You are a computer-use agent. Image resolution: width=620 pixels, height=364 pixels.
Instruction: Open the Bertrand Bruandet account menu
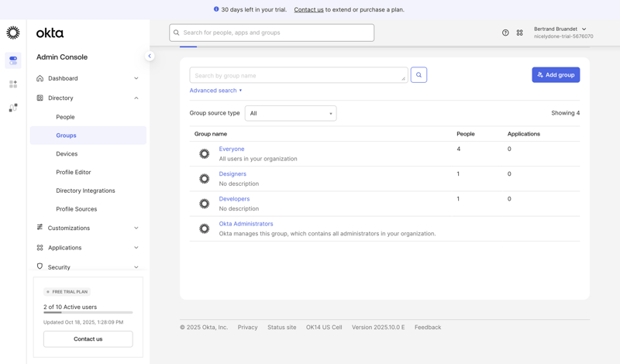click(563, 33)
